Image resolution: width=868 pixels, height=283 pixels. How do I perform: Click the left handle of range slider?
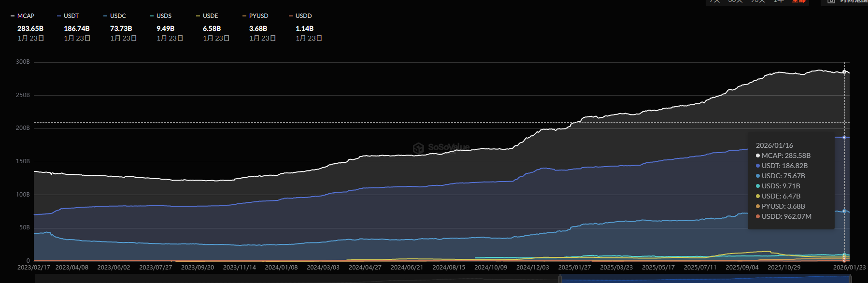coord(560,279)
